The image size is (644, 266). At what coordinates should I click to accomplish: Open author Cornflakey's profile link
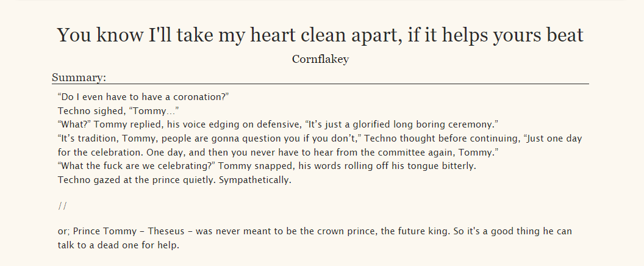click(320, 59)
